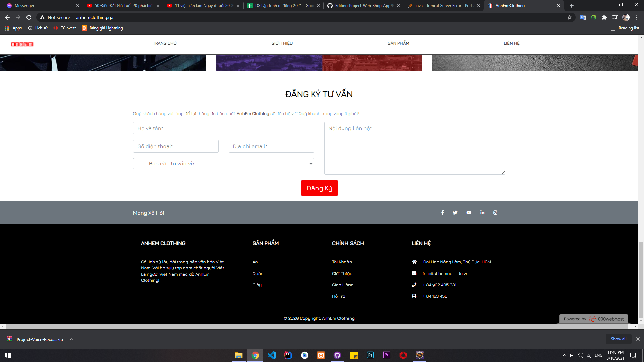Open the Chrome profile avatar menu
The image size is (644, 362).
(x=626, y=17)
